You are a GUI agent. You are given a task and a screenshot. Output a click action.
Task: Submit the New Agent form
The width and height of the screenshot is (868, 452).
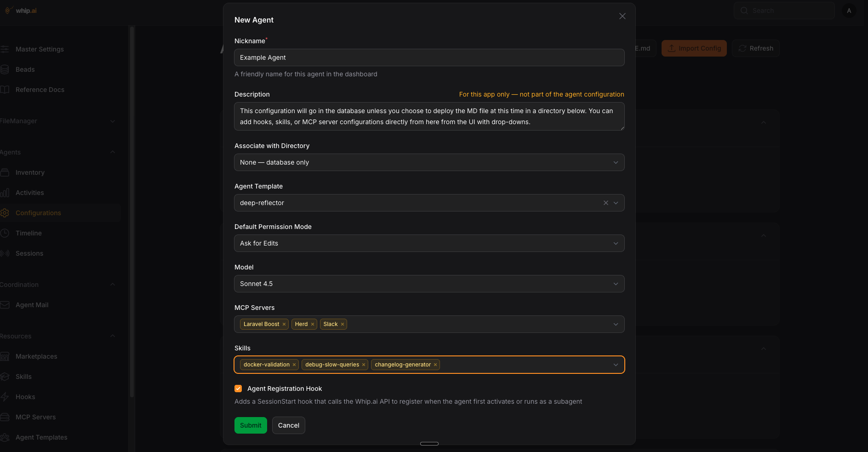[251, 425]
